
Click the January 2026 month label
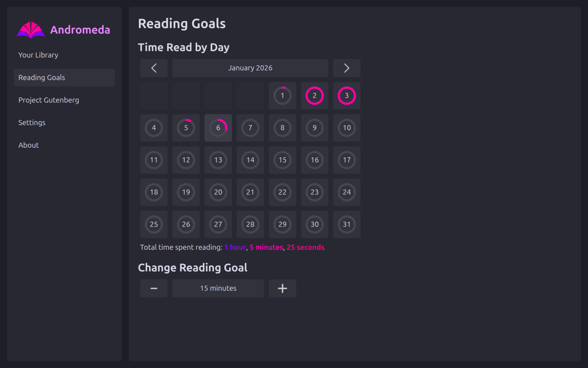click(x=250, y=68)
